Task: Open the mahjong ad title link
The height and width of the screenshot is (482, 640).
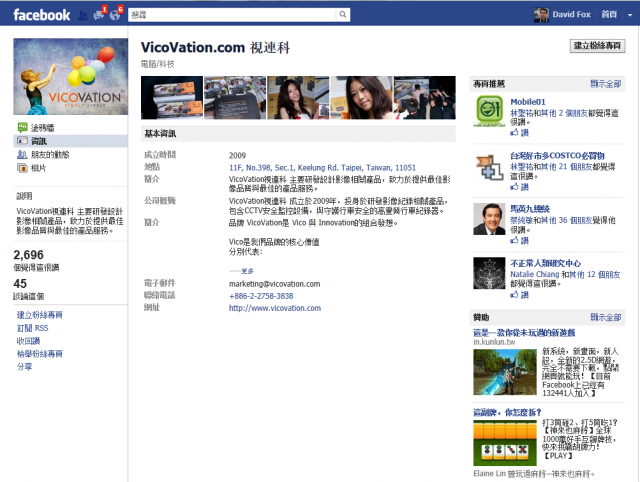Action: click(x=507, y=413)
